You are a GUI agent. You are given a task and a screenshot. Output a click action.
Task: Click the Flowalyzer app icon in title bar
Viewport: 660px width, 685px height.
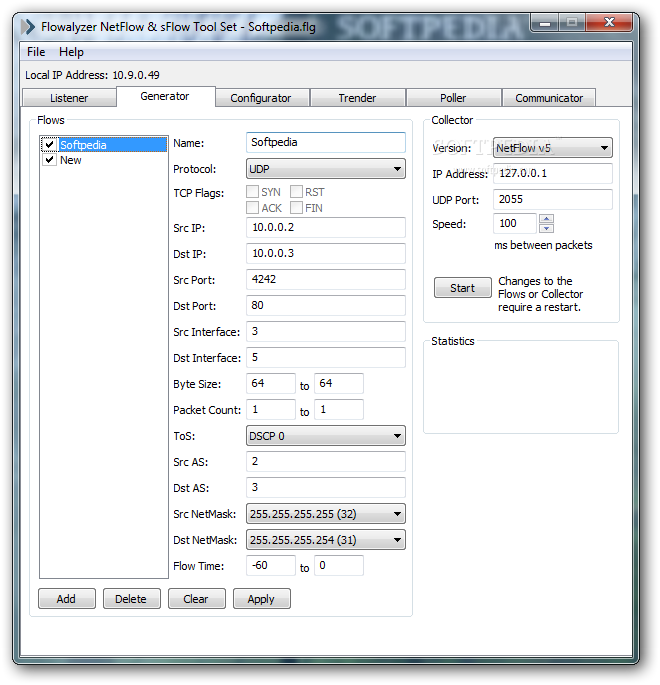(28, 27)
